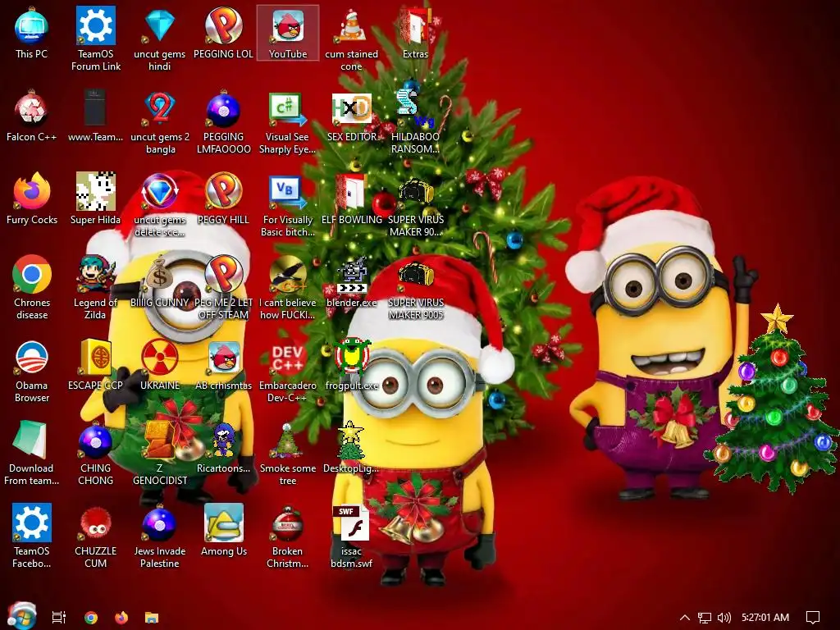Select the uncut gems delete sce... icon
This screenshot has height=630, width=840.
tap(160, 205)
